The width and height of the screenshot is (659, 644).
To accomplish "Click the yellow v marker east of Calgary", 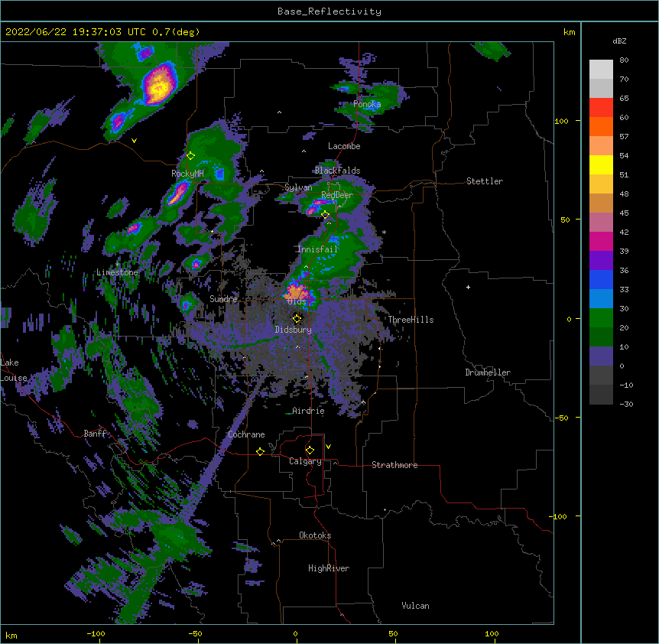I will click(328, 447).
